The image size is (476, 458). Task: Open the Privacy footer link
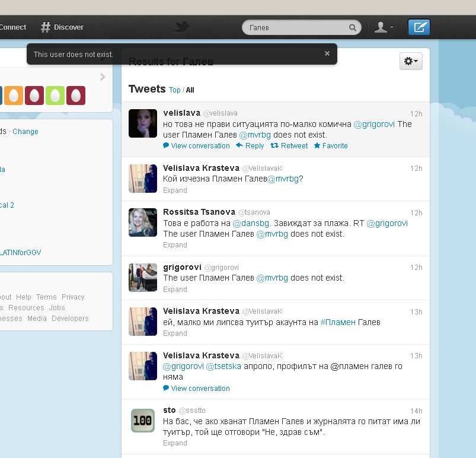73,297
